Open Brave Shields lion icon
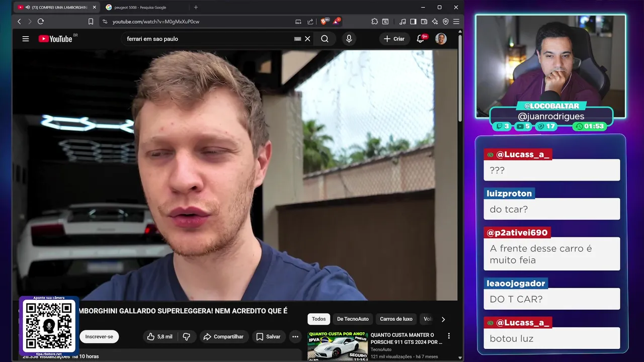This screenshot has width=644, height=362. 325,22
